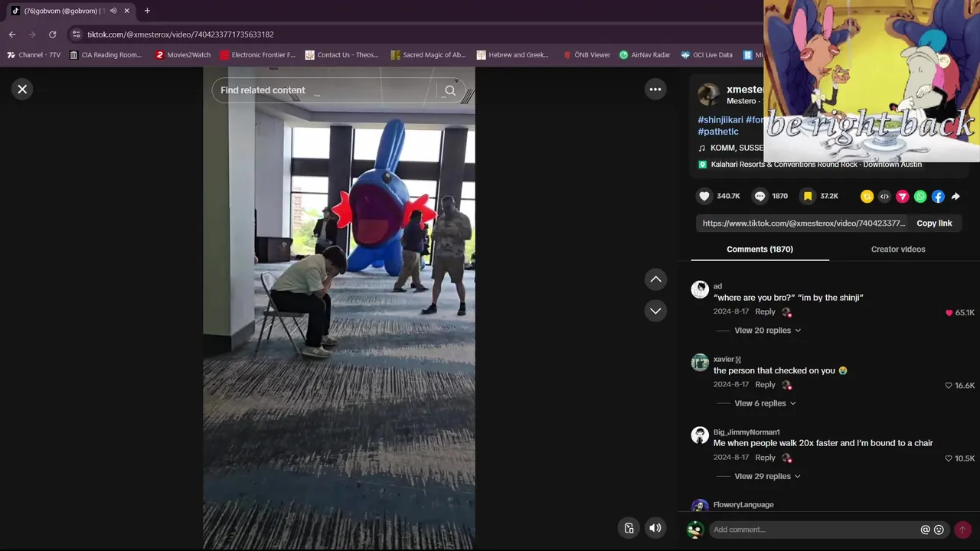Click the address bar URL
The height and width of the screenshot is (551, 980).
click(x=181, y=34)
